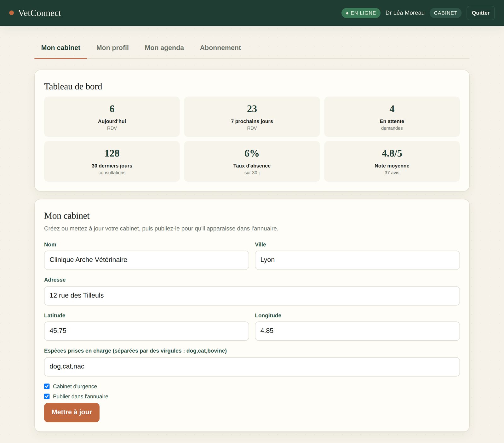504x443 pixels.
Task: Select the Mon cabinet tab
Action: [60, 48]
